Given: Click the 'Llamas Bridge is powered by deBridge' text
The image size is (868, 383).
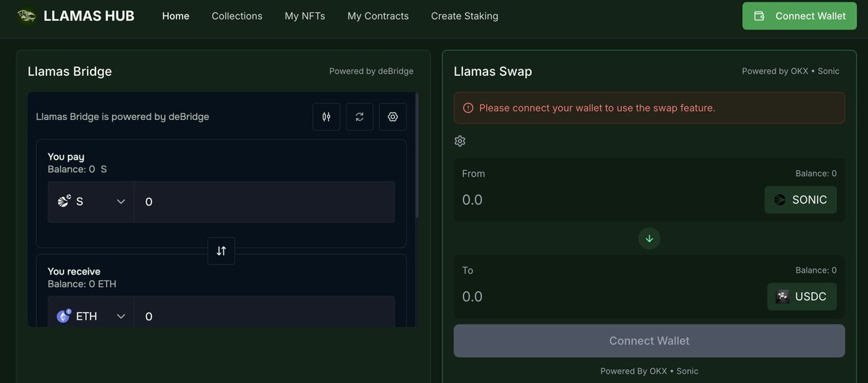Looking at the screenshot, I should pos(122,116).
